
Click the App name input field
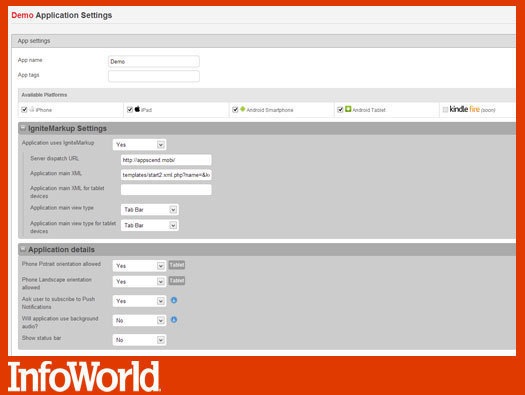(x=154, y=61)
